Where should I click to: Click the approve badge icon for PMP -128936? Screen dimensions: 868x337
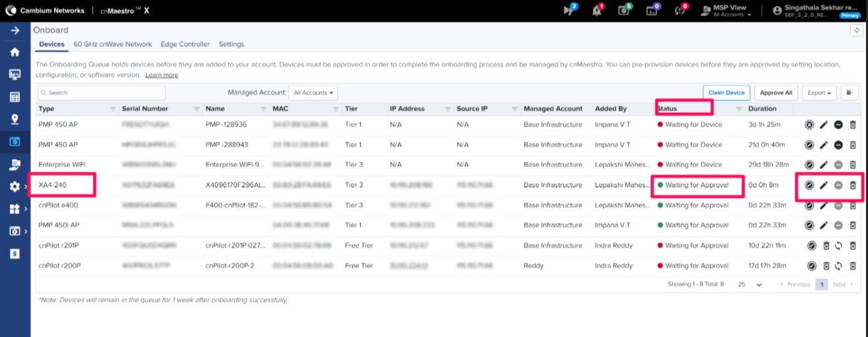(x=809, y=124)
